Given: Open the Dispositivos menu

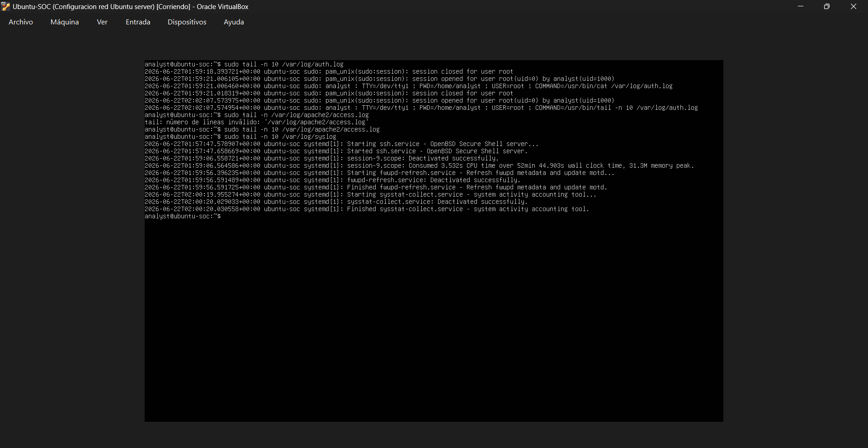Looking at the screenshot, I should point(187,22).
